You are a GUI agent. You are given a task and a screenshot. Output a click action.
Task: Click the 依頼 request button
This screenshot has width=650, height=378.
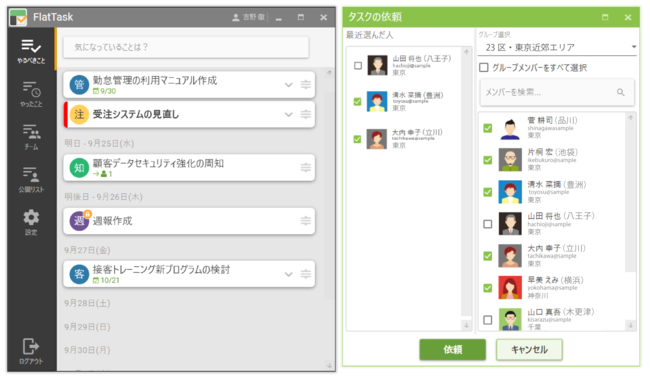tap(453, 349)
